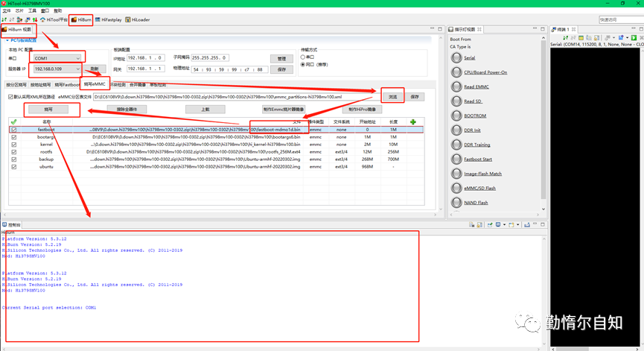This screenshot has width=644, height=351.
Task: Add partition row with green plus icon
Action: coord(412,121)
